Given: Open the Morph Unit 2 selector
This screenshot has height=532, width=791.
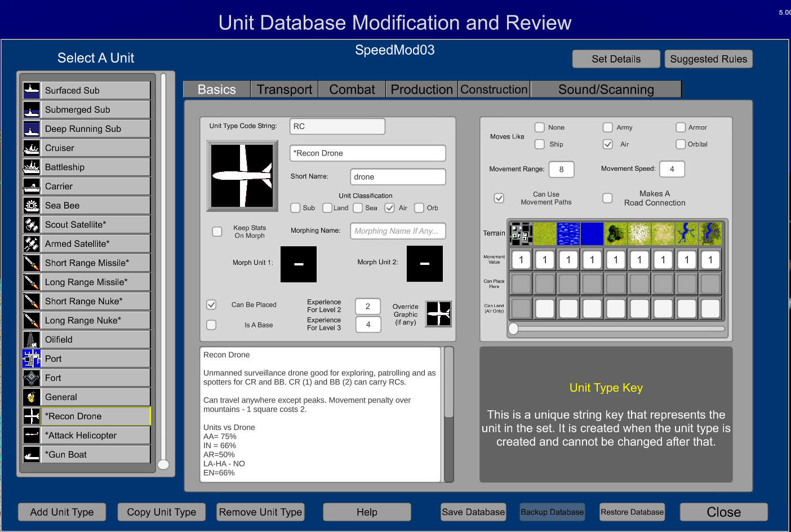Looking at the screenshot, I should click(x=424, y=264).
